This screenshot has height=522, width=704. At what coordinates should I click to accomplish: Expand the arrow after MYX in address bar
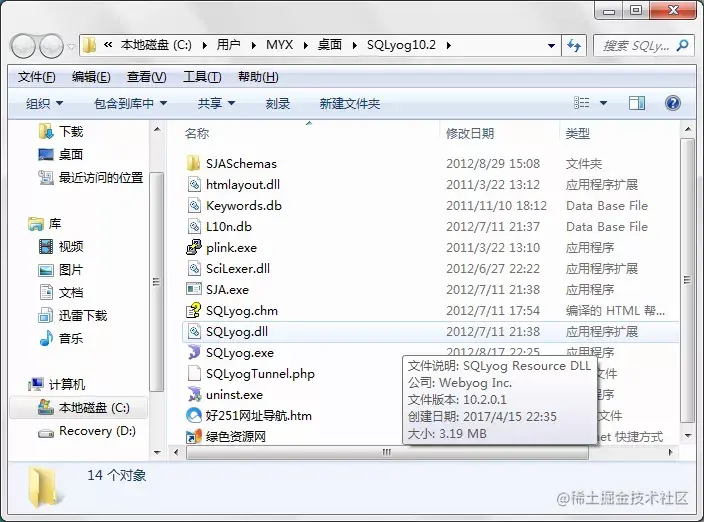click(x=306, y=45)
